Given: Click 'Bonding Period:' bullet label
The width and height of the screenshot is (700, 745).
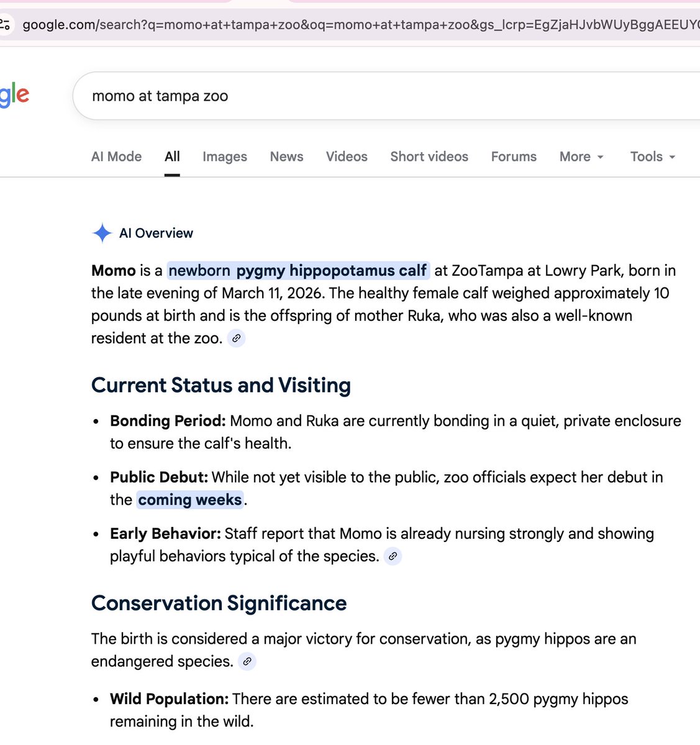Looking at the screenshot, I should (x=168, y=421).
